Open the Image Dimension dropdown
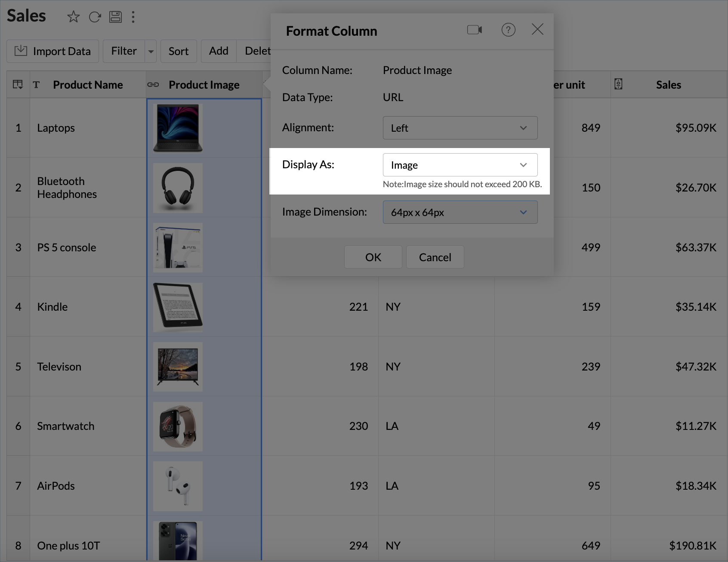The width and height of the screenshot is (728, 562). pyautogui.click(x=460, y=212)
